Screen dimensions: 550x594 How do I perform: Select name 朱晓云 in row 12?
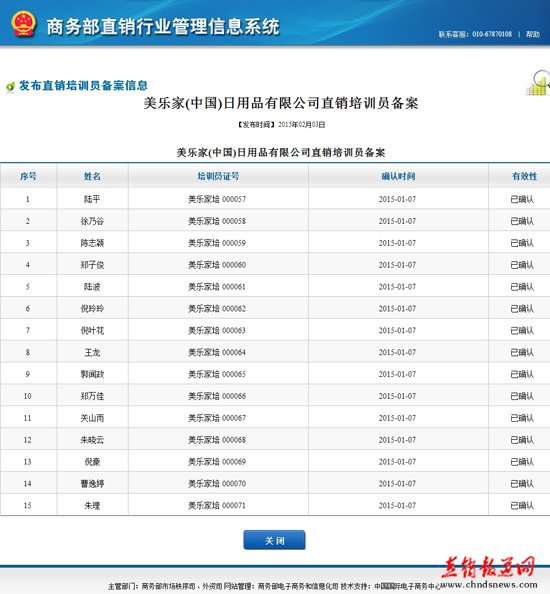pos(92,440)
